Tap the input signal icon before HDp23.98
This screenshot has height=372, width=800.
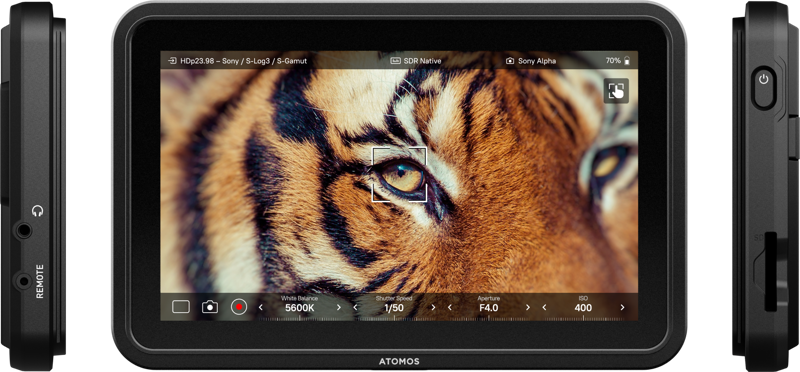pyautogui.click(x=172, y=61)
